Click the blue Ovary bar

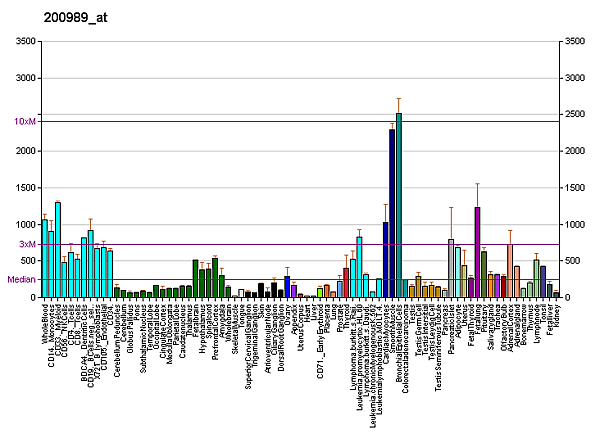(x=287, y=287)
